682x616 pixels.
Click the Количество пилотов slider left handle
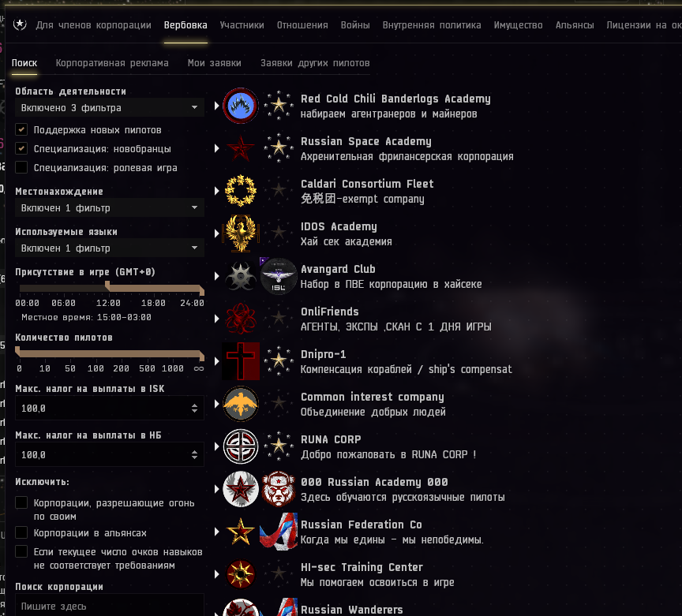(x=17, y=351)
